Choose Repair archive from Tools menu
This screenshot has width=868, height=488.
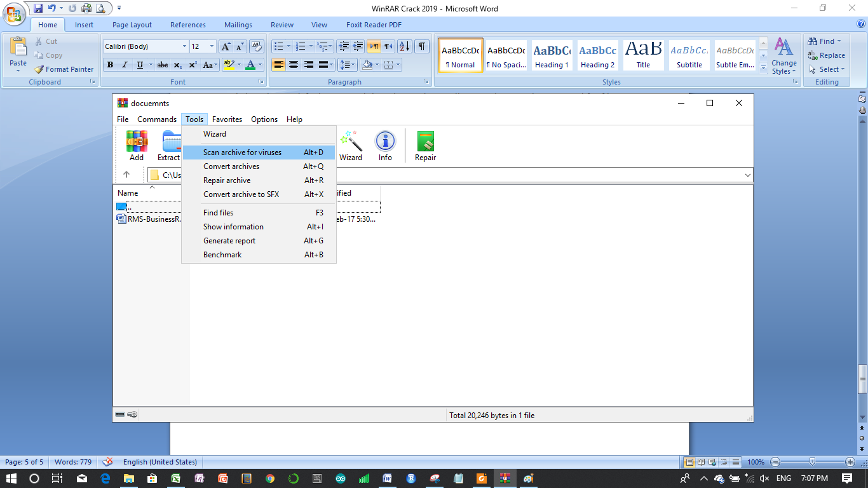click(259, 180)
